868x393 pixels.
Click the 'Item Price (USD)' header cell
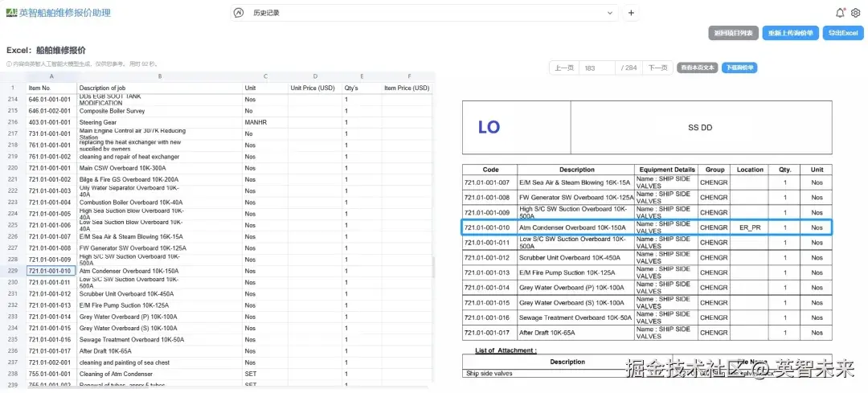coord(407,88)
